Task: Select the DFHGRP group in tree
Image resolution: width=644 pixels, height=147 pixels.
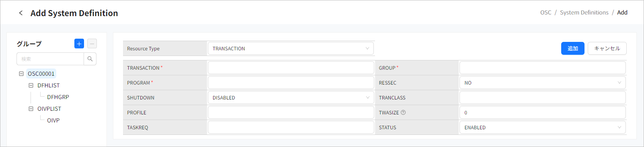Action: (x=58, y=97)
